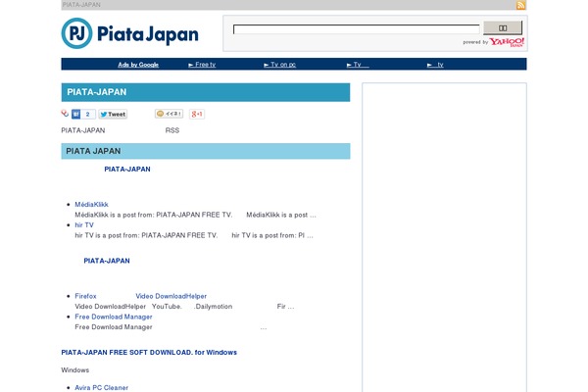The width and height of the screenshot is (588, 392).
Task: Click the Yahoo Japan logo
Action: pyautogui.click(x=507, y=42)
